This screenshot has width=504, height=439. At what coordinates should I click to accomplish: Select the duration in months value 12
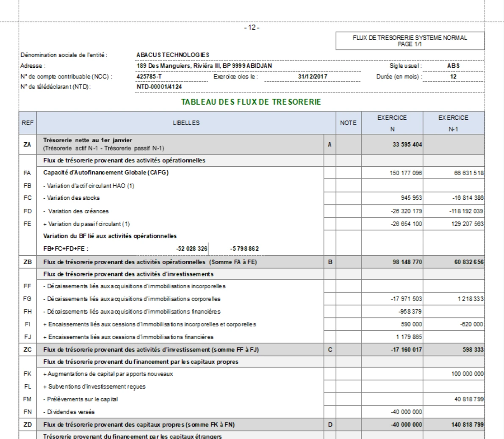pos(453,77)
